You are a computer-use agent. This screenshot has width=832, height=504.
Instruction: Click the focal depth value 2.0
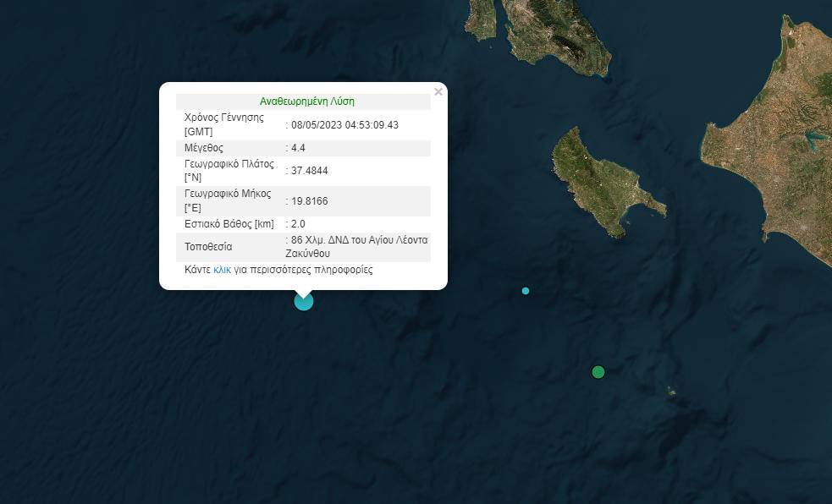(x=298, y=224)
